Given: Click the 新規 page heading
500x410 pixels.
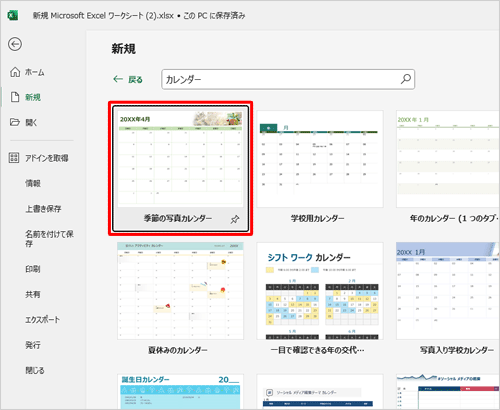Looking at the screenshot, I should (x=123, y=49).
